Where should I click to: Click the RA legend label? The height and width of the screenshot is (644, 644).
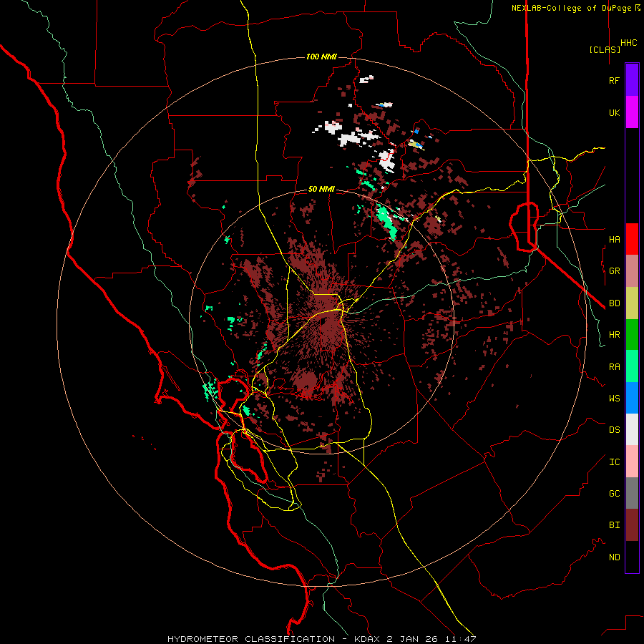pyautogui.click(x=614, y=366)
